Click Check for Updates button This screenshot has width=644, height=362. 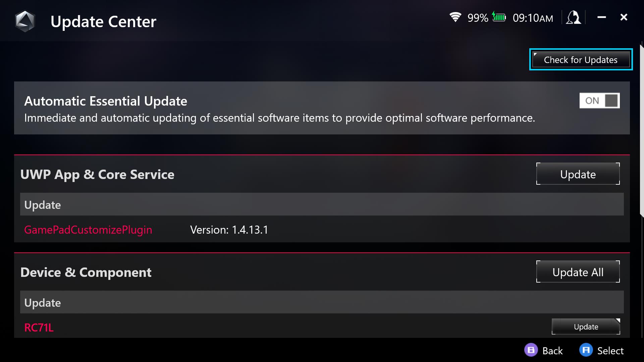click(x=580, y=60)
